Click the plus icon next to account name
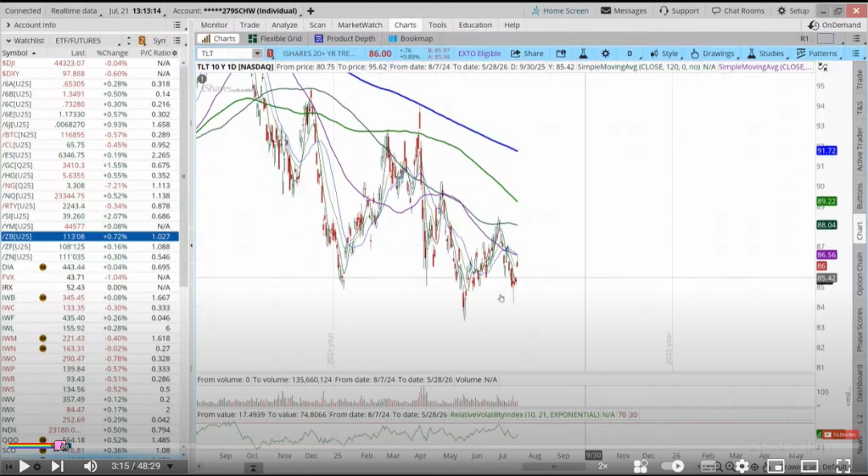The height and width of the screenshot is (476, 868). pos(310,10)
